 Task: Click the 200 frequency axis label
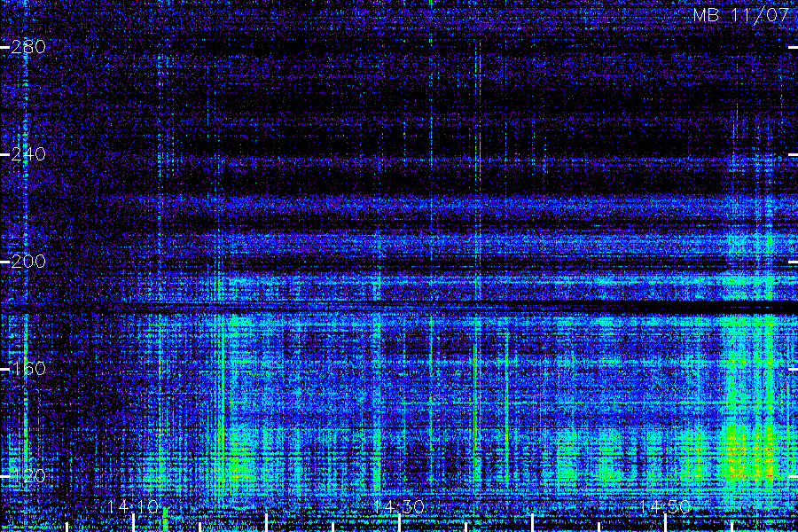(x=28, y=262)
